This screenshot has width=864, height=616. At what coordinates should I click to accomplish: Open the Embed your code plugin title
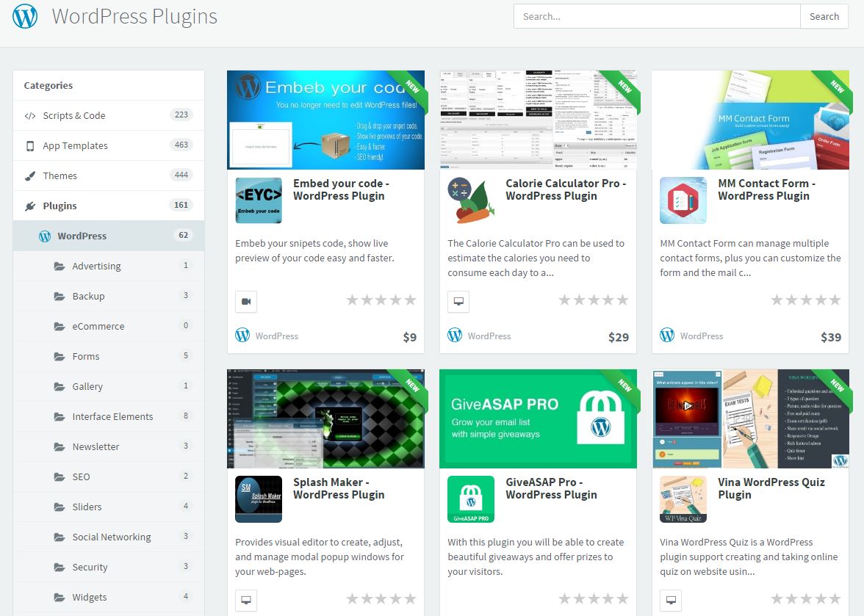[x=341, y=189]
